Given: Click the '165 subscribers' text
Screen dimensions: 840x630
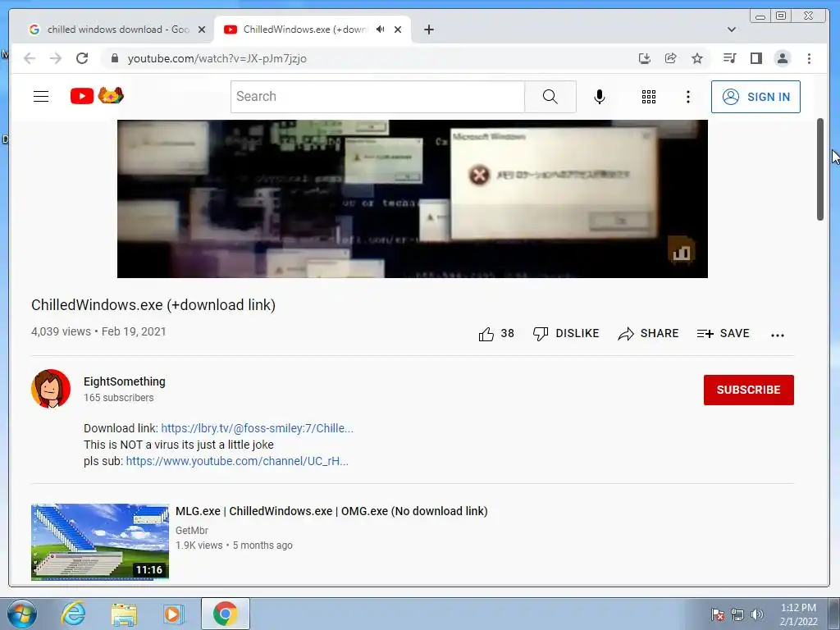Looking at the screenshot, I should coord(118,398).
